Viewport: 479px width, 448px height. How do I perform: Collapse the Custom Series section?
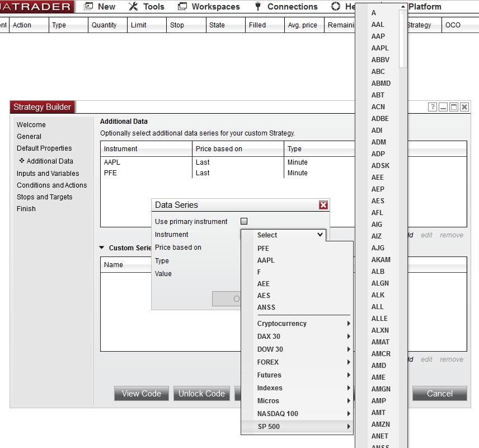(x=102, y=248)
